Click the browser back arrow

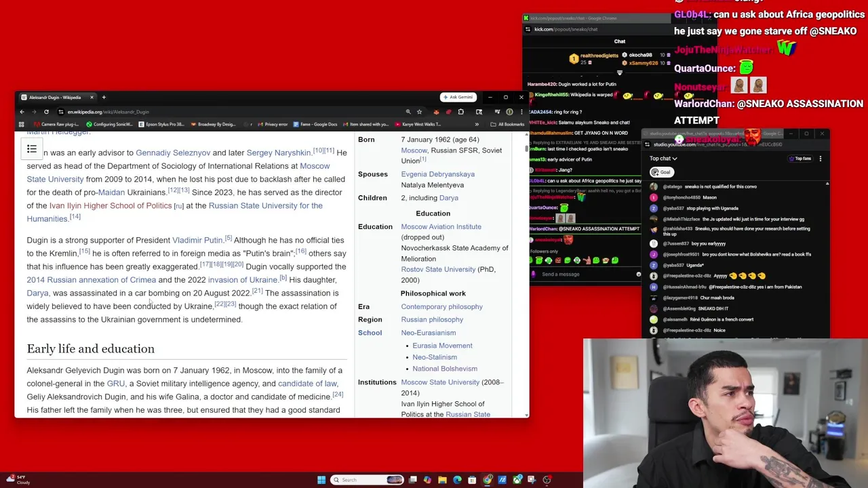pos(22,112)
